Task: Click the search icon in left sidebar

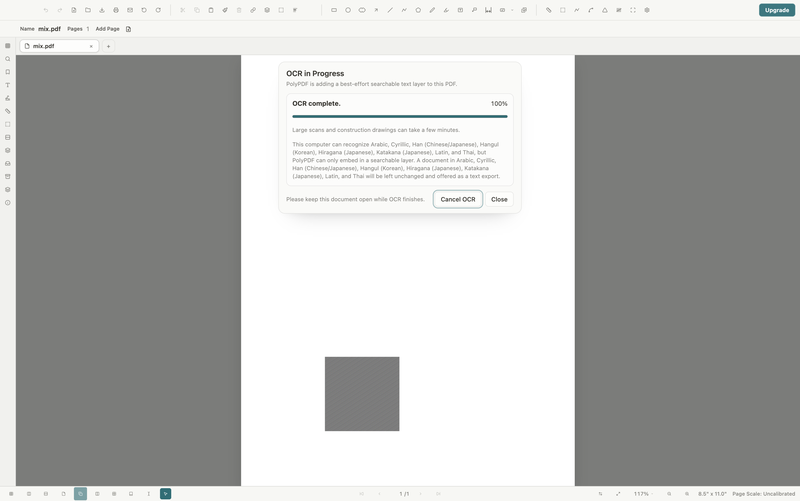Action: 8,59
